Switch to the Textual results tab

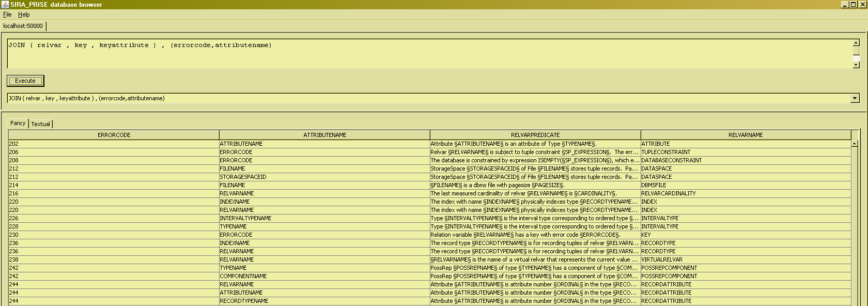pos(41,124)
